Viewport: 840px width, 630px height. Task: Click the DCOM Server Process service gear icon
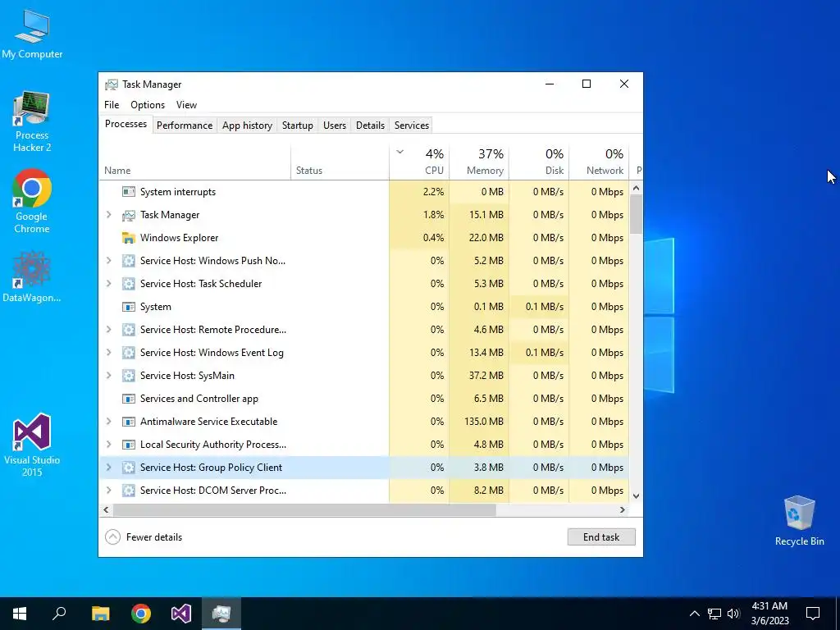coord(129,491)
